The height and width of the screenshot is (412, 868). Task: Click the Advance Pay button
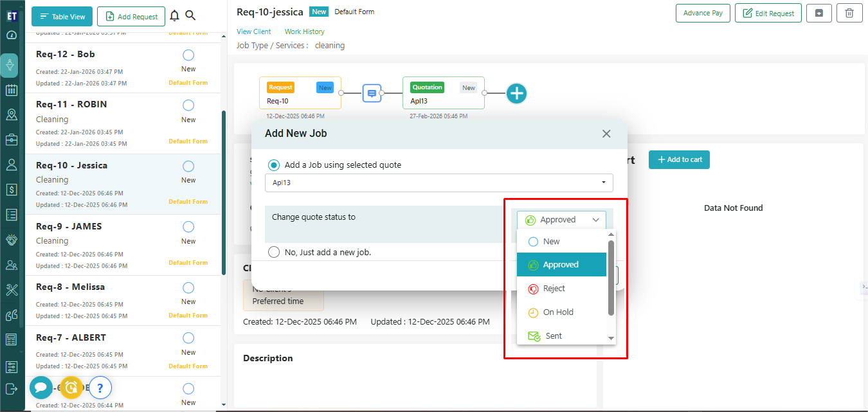click(702, 13)
